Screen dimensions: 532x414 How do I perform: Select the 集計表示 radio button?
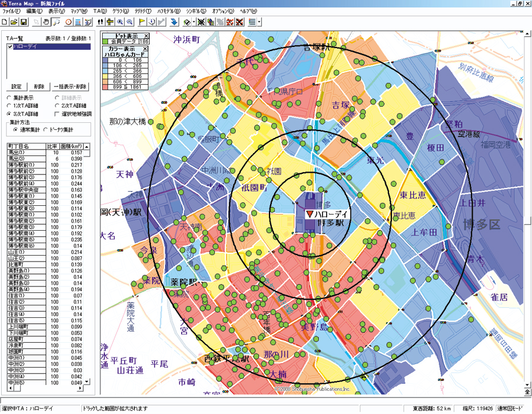tap(9, 98)
